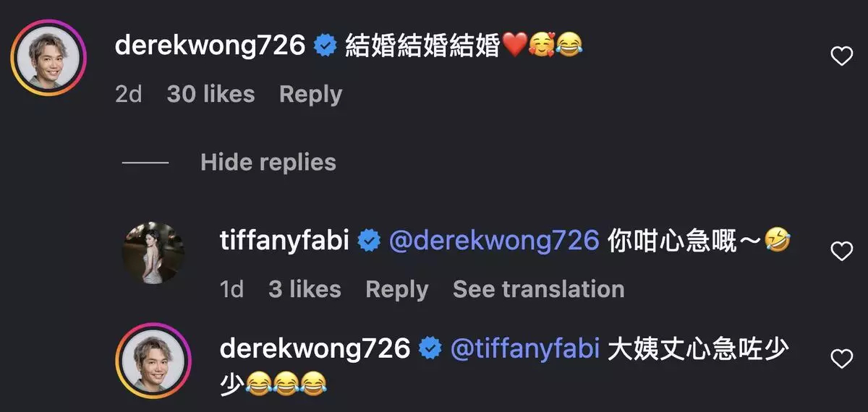The width and height of the screenshot is (868, 412).
Task: Collapse thread with Hide replies
Action: pos(268,162)
